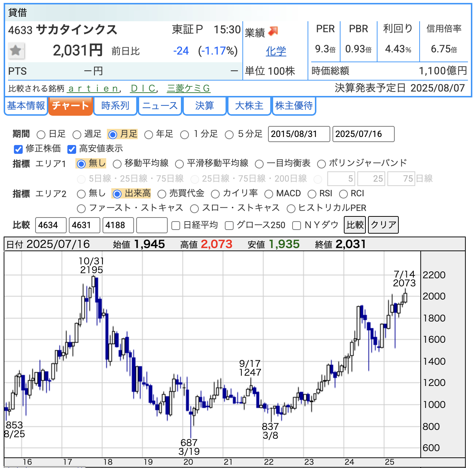Viewport: 476px width, 468px height.
Task: Click the 決算発表予定日 2025/08/07 text
Action: (400, 88)
